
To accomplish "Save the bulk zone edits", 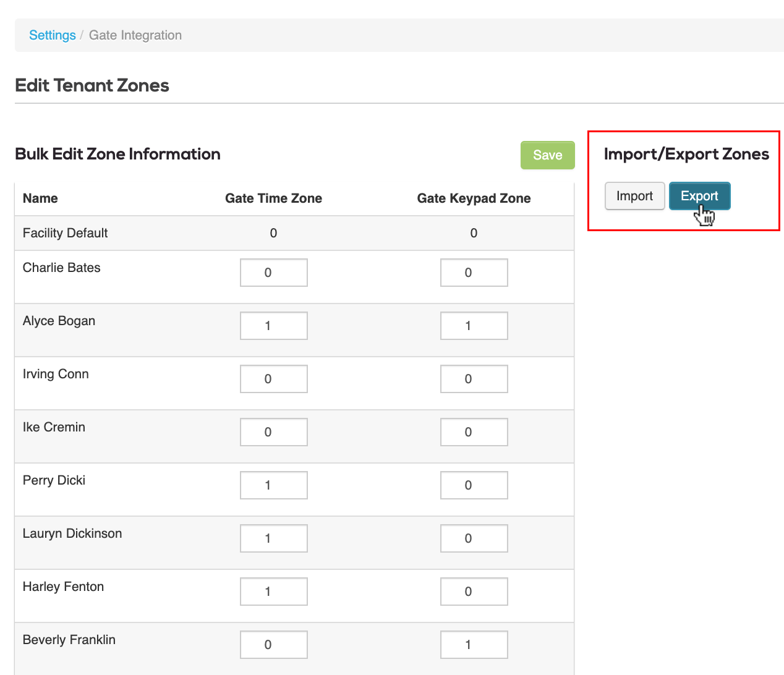I will coord(547,155).
